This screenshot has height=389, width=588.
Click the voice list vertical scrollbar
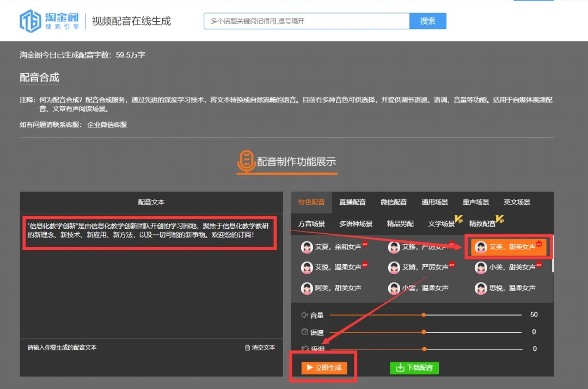point(553,254)
